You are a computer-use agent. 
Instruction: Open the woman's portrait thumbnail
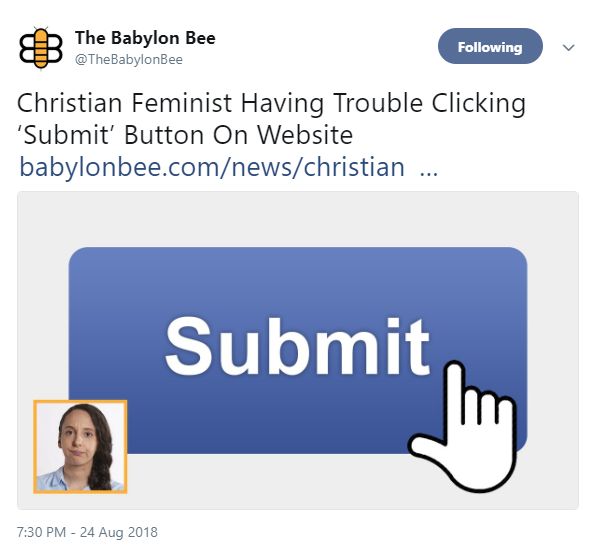click(80, 447)
